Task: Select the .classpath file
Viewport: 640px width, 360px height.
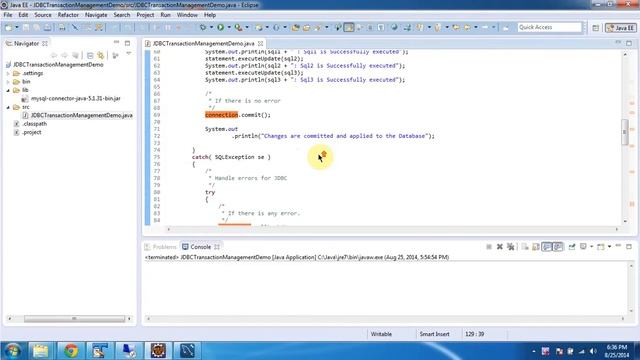Action: click(x=34, y=124)
